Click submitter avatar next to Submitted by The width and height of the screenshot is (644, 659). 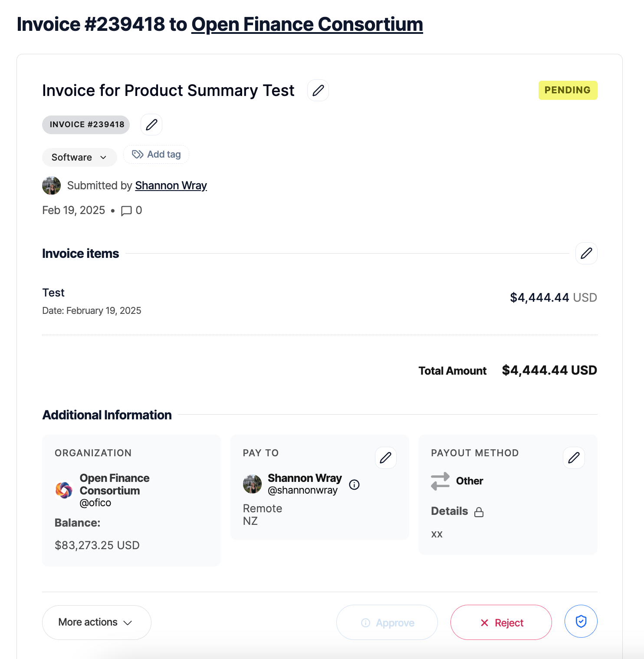click(51, 185)
